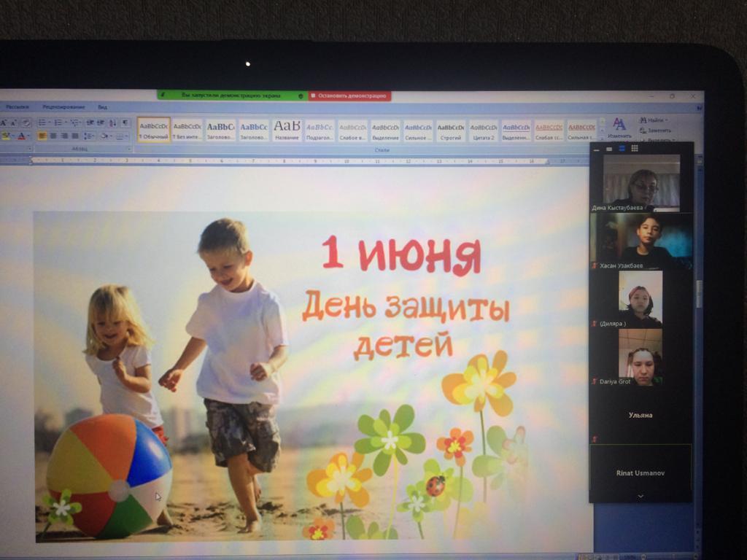Click the Change Styles (Изменить) icon
This screenshot has width=747, height=560.
pyautogui.click(x=619, y=127)
